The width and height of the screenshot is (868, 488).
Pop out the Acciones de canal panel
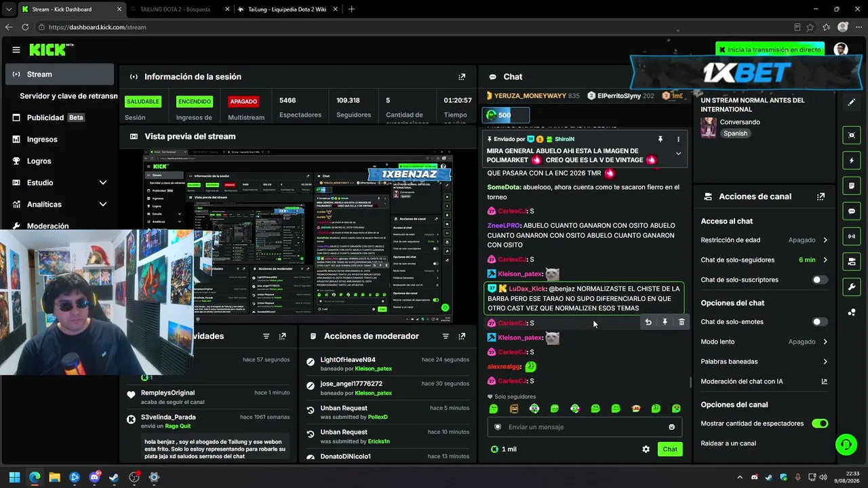[x=821, y=197]
